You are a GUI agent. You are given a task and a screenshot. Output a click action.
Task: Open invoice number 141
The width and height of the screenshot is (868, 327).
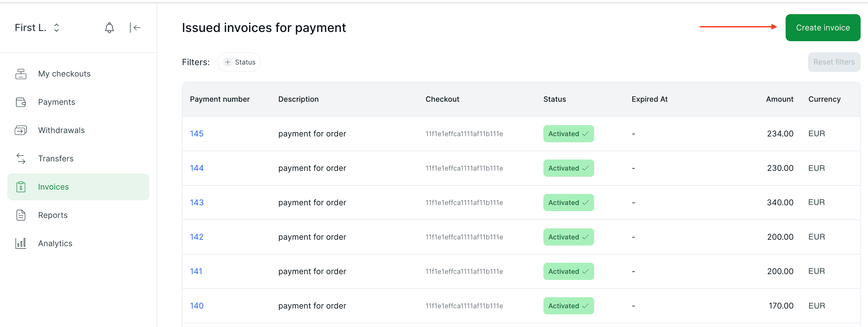click(196, 271)
